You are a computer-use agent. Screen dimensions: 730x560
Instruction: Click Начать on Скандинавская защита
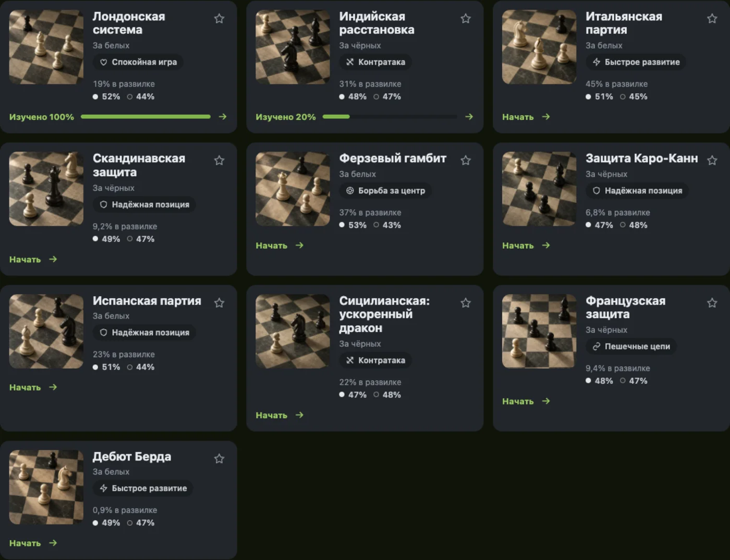(x=33, y=259)
